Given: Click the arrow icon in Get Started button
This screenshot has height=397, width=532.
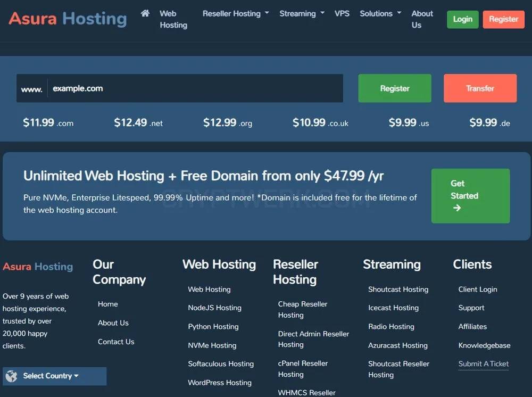Looking at the screenshot, I should point(457,208).
